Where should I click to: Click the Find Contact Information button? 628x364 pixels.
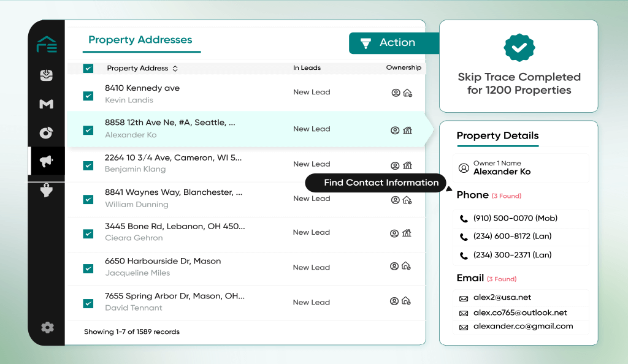click(x=375, y=183)
